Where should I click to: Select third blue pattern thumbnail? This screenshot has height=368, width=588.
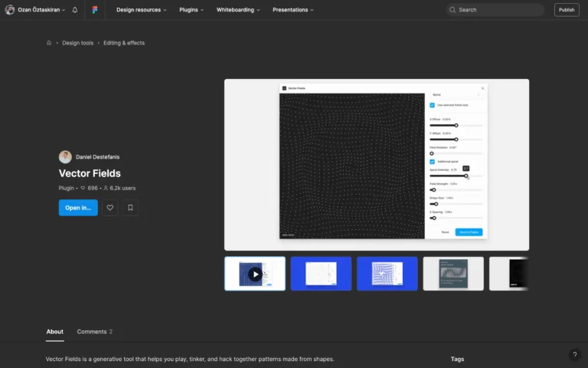(x=387, y=274)
